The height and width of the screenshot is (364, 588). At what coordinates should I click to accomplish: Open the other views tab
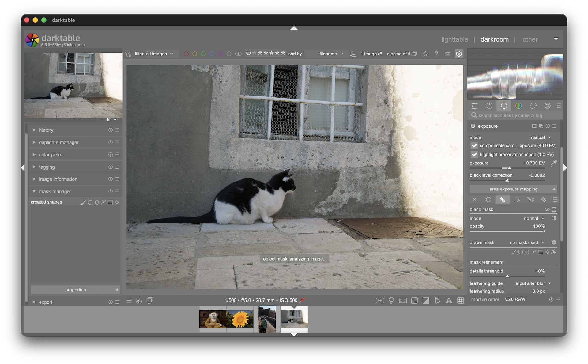point(530,39)
